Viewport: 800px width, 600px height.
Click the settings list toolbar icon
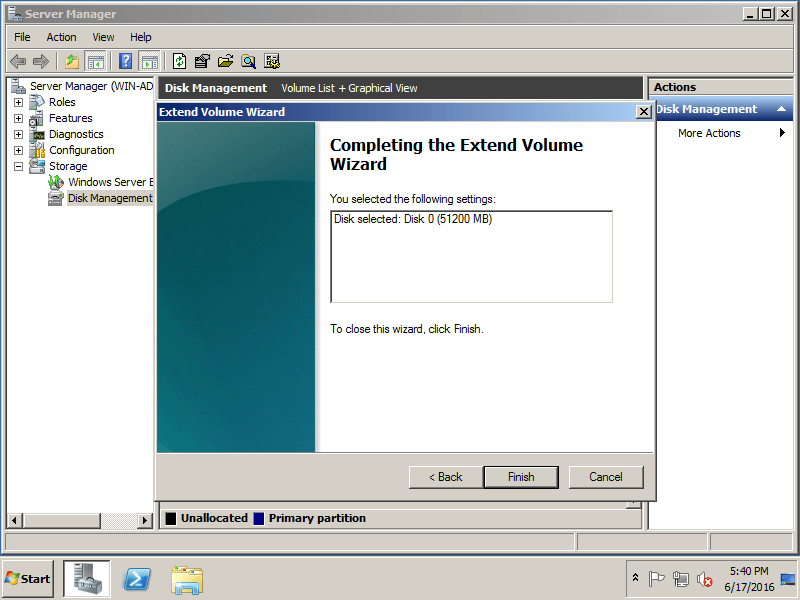click(x=272, y=62)
